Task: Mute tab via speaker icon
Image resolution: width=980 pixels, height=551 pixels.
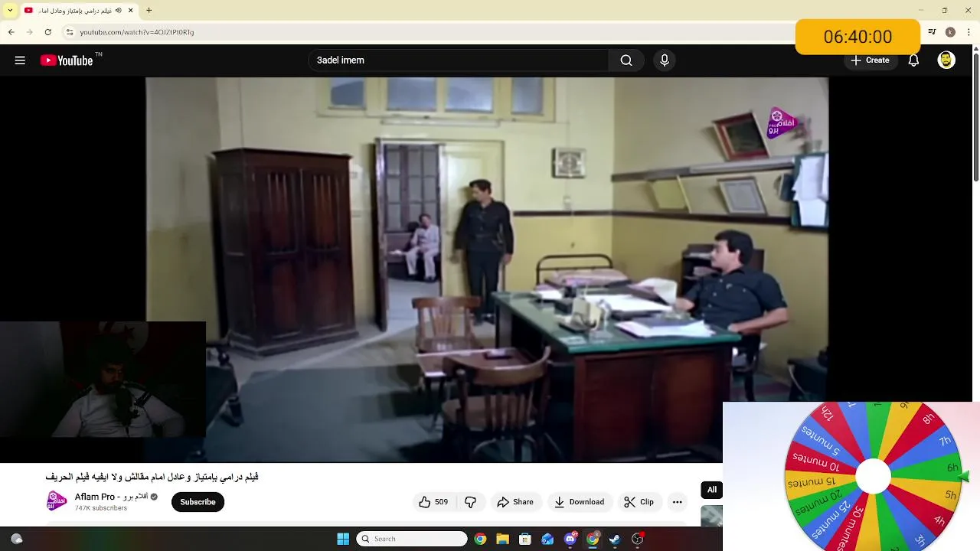Action: [119, 10]
